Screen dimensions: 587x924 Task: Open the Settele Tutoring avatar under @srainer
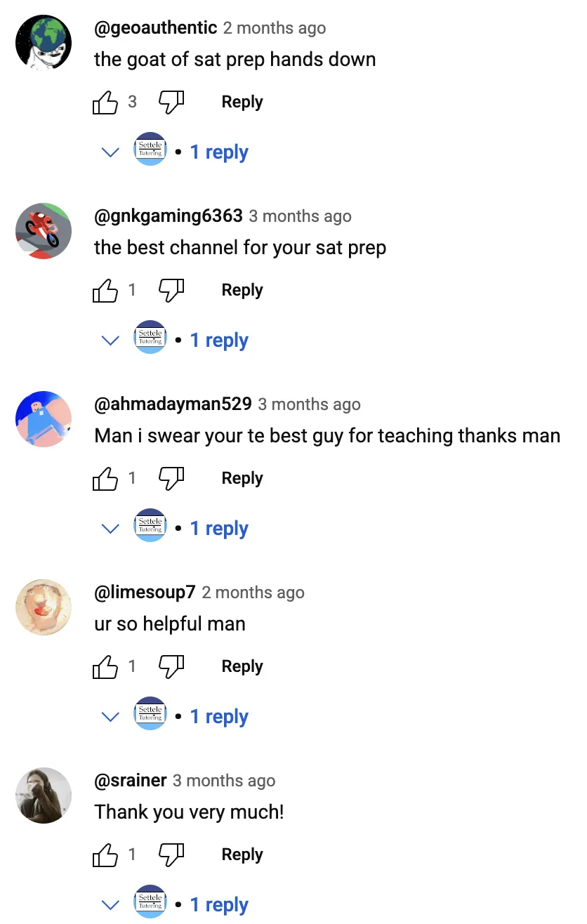coord(150,902)
